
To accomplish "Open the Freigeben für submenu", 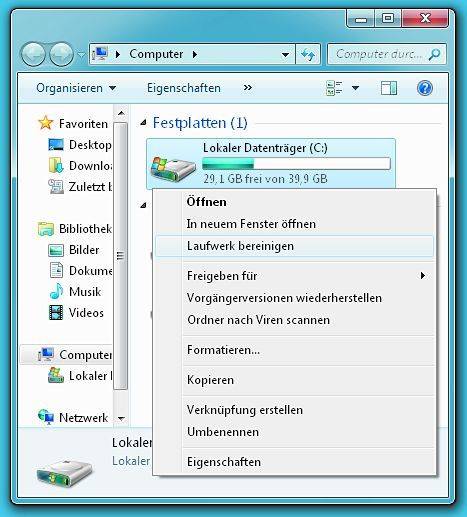I will pyautogui.click(x=294, y=276).
